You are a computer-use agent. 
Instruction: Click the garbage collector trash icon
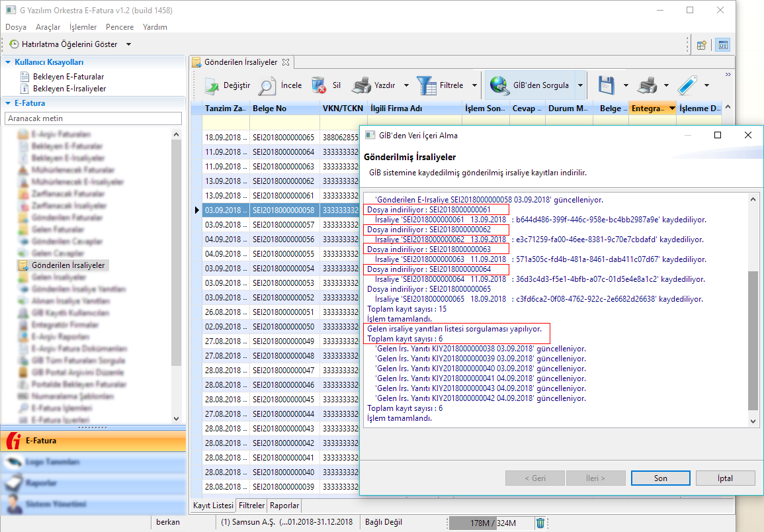pos(540,523)
